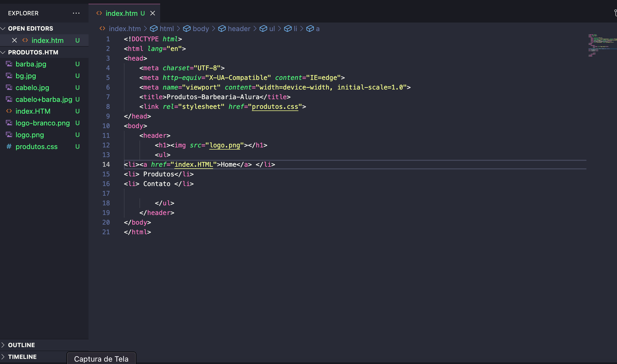Image resolution: width=617 pixels, height=364 pixels.
Task: Click HTML icon in index.htm tab
Action: click(99, 13)
